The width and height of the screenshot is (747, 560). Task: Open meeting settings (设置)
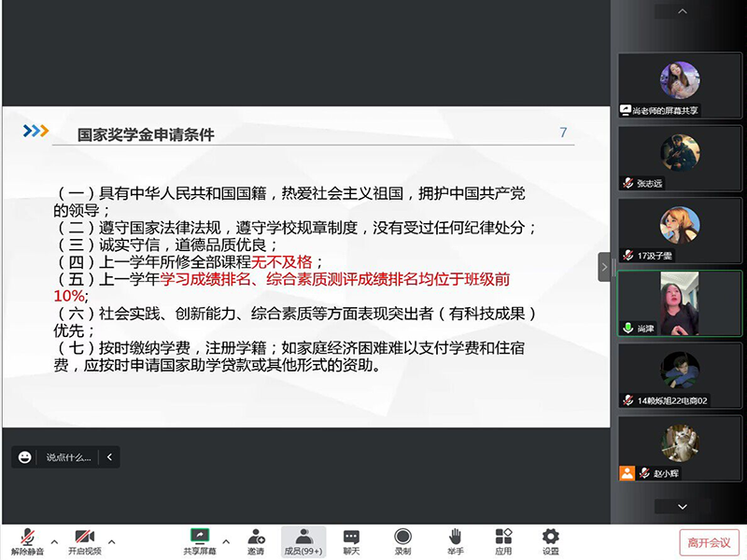551,540
